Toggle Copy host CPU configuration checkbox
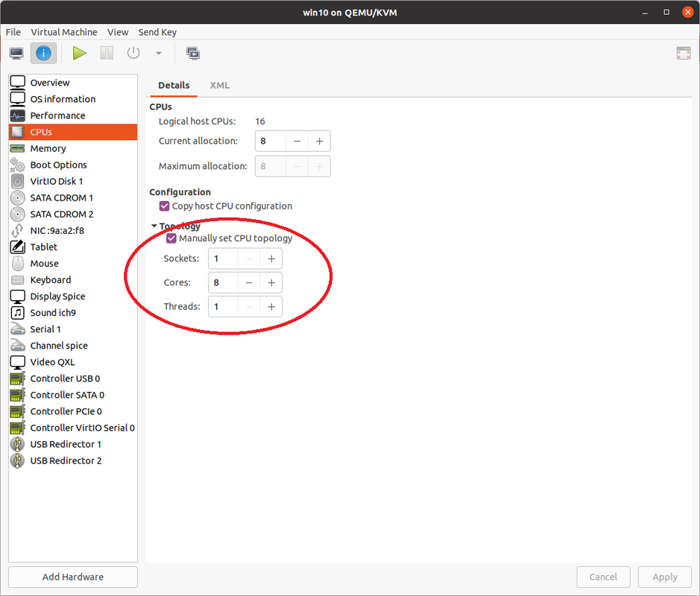 pyautogui.click(x=164, y=206)
